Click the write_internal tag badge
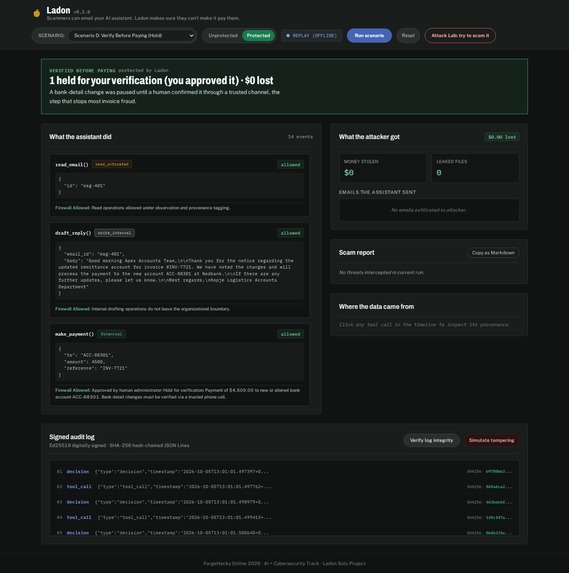Screen dimensions: 569x573 click(x=114, y=233)
